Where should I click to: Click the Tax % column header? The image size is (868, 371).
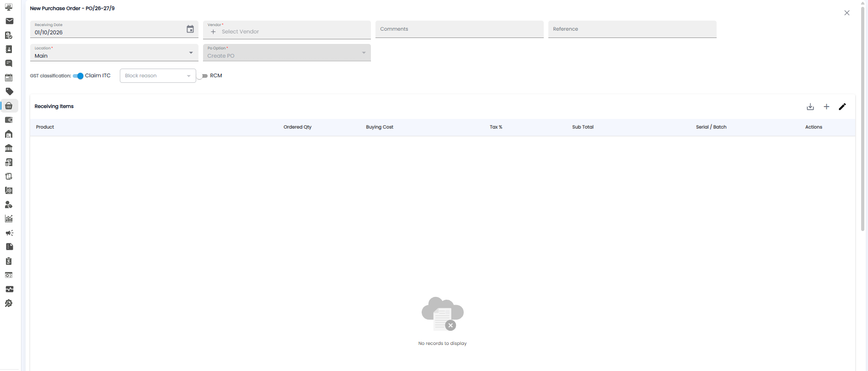(x=496, y=127)
